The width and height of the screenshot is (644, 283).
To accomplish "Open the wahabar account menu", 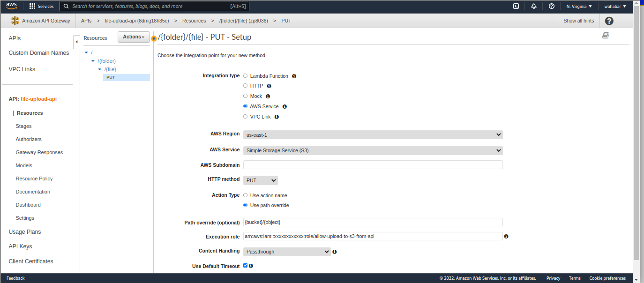I will click(x=615, y=7).
